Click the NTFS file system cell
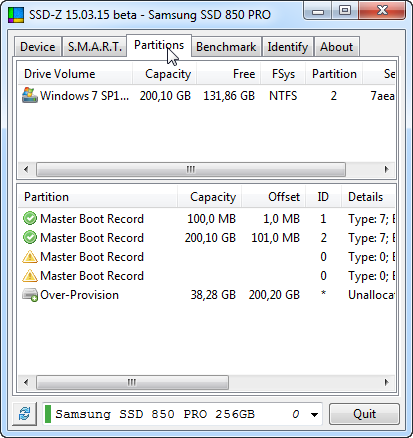Screen dimensions: 413x438 pyautogui.click(x=283, y=96)
